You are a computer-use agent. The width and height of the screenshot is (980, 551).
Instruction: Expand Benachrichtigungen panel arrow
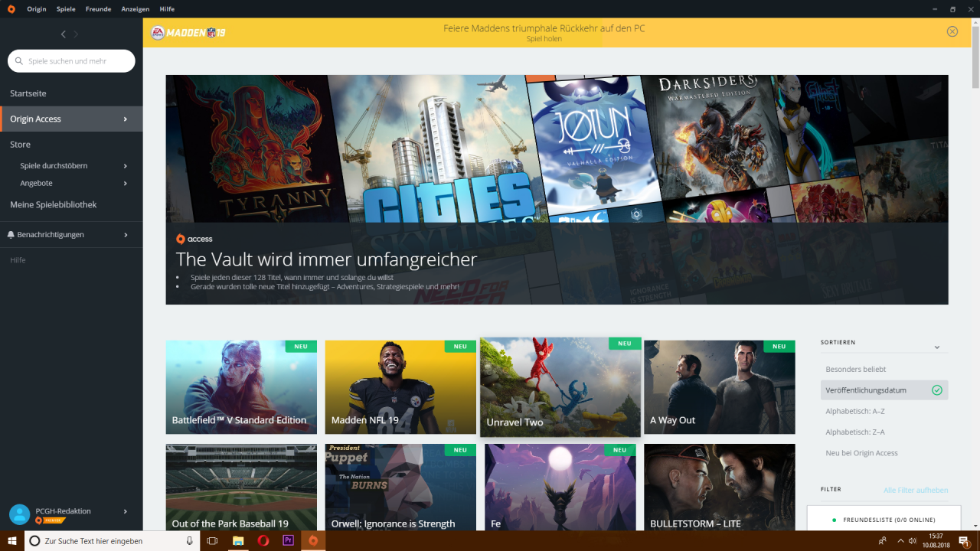click(126, 235)
